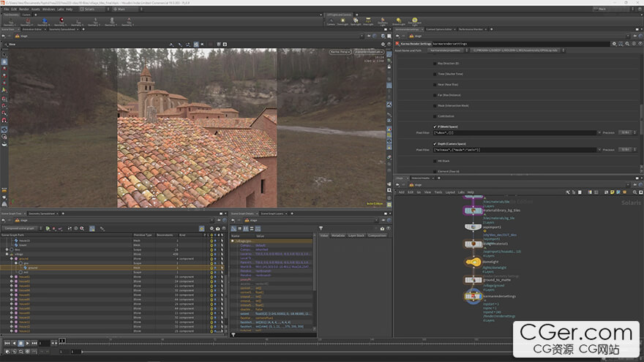Open the Precision dropdown for P World Space
This screenshot has height=362, width=644.
[626, 132]
